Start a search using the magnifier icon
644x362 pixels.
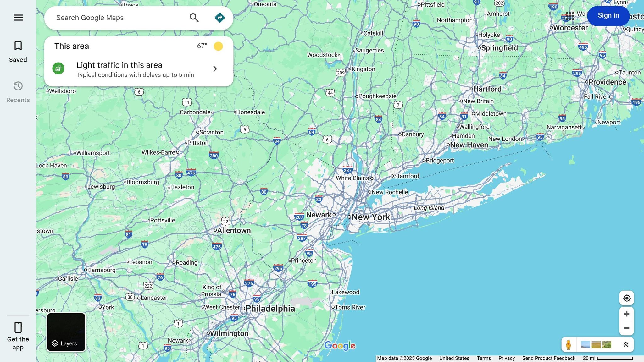tap(194, 18)
